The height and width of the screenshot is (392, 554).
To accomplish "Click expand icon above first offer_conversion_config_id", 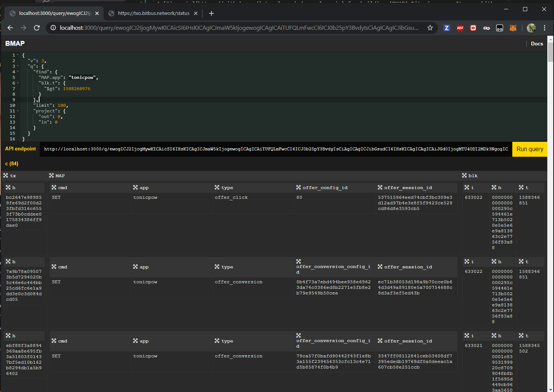I will tap(299, 261).
